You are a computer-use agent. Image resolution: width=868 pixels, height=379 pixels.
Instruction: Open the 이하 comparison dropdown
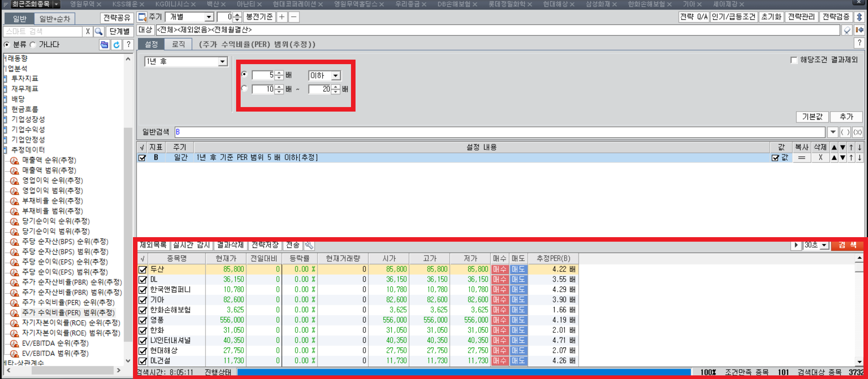336,75
